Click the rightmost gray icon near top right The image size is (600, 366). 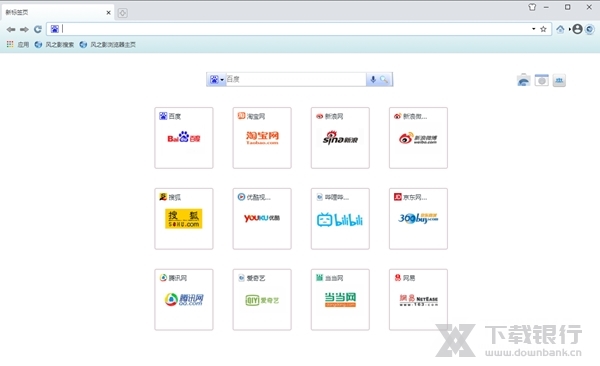559,80
